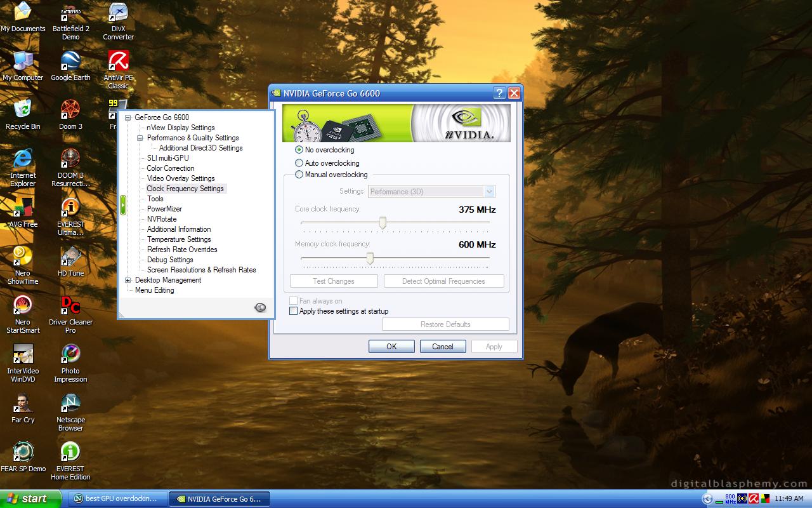Screen dimensions: 812x508
Task: Open Additional Information page
Action: click(x=179, y=229)
